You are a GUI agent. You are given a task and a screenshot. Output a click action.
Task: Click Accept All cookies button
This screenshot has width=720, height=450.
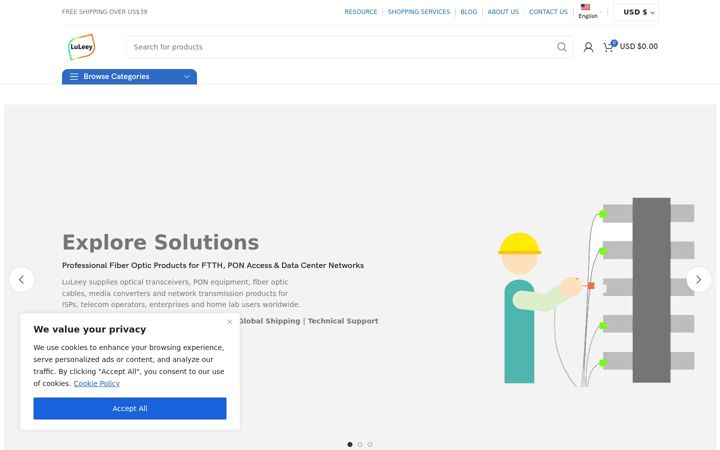tap(130, 408)
